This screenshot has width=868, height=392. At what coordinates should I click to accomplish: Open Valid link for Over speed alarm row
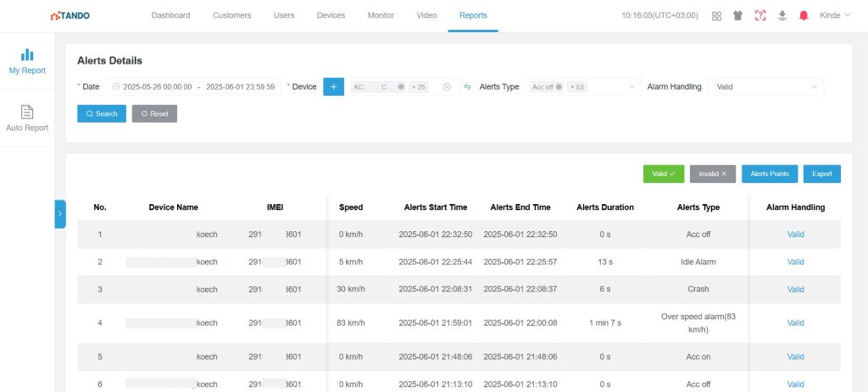pyautogui.click(x=795, y=323)
